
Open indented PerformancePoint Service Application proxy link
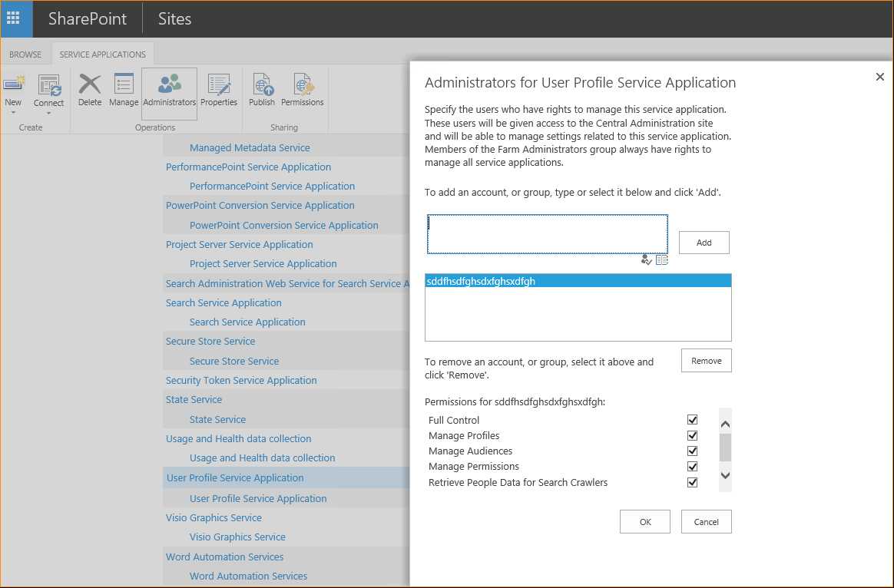pyautogui.click(x=272, y=187)
